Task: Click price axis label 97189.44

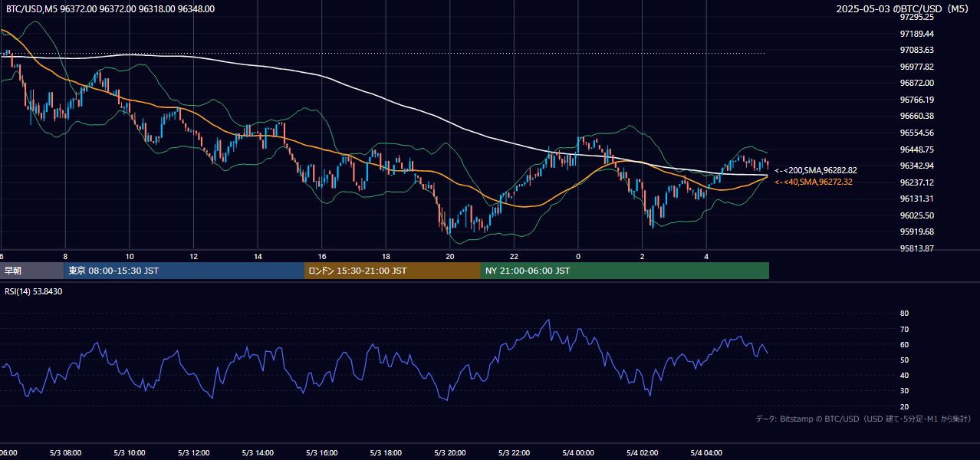Action: point(916,34)
